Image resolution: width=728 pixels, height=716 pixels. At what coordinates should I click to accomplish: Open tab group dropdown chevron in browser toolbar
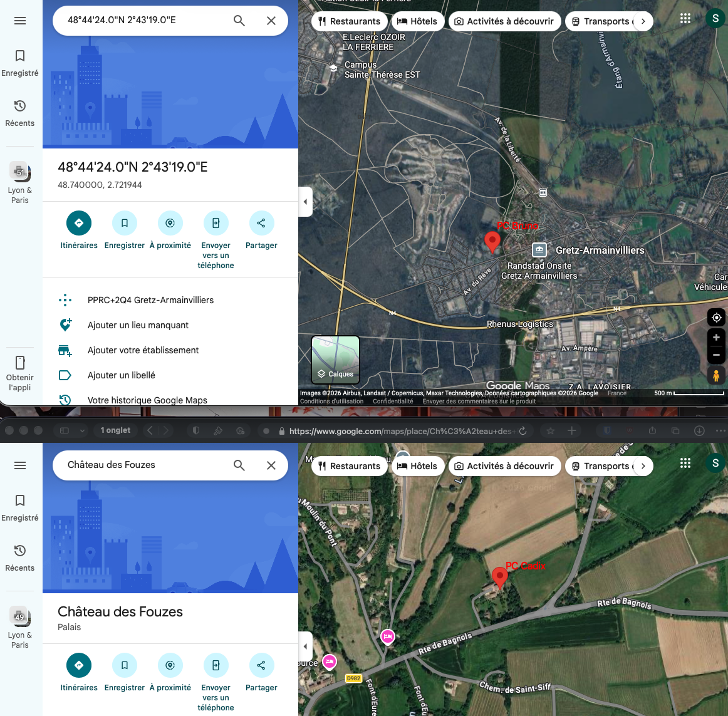pyautogui.click(x=82, y=431)
